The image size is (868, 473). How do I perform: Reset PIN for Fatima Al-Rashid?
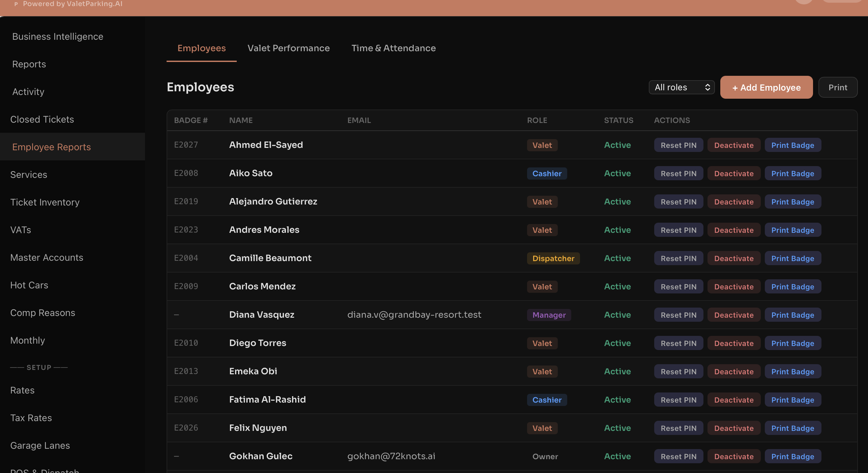point(678,400)
